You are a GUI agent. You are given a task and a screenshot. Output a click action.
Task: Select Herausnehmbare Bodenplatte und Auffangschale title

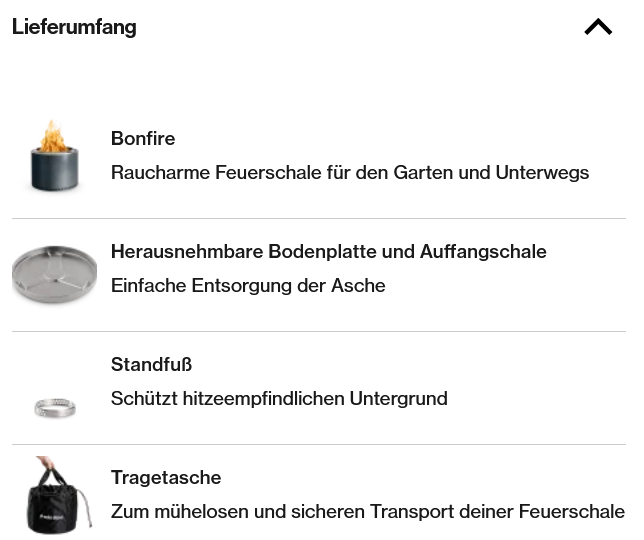[328, 251]
